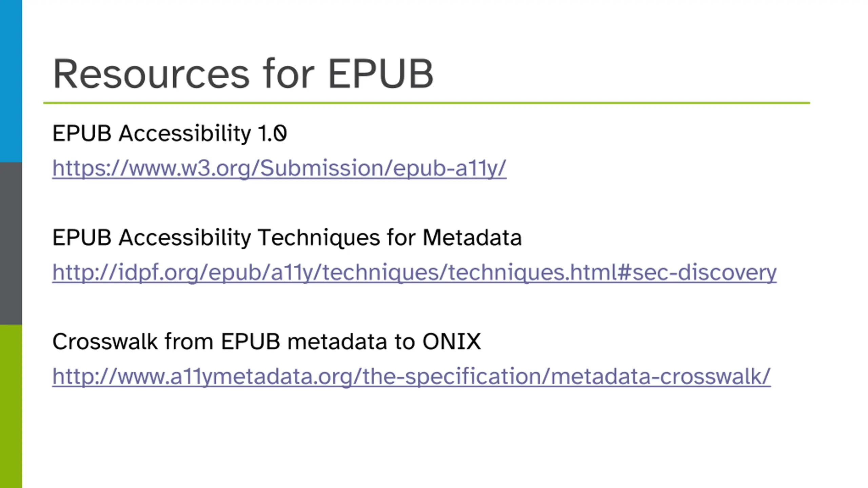
Task: Click the word 'ONIX' in the crosswalk heading
Action: tap(452, 341)
